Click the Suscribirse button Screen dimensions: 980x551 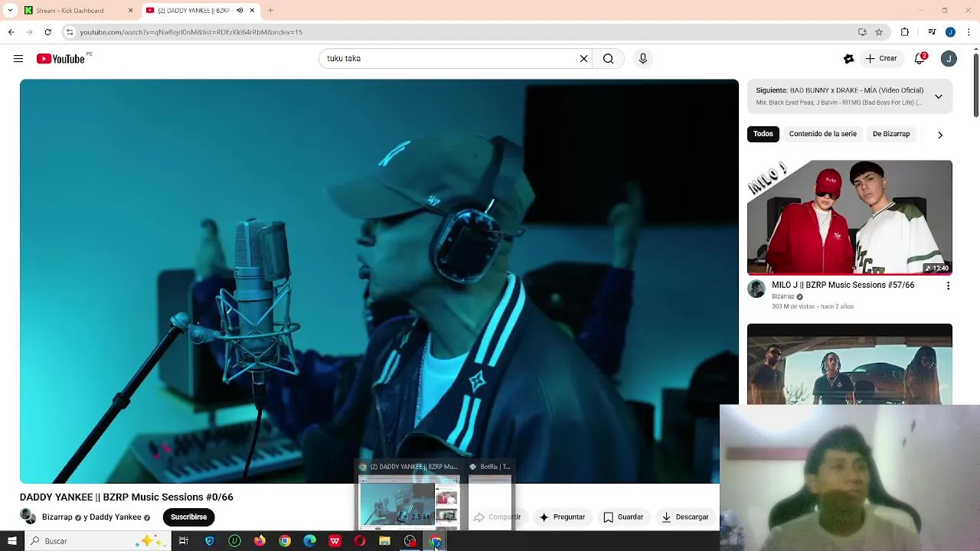pos(189,517)
